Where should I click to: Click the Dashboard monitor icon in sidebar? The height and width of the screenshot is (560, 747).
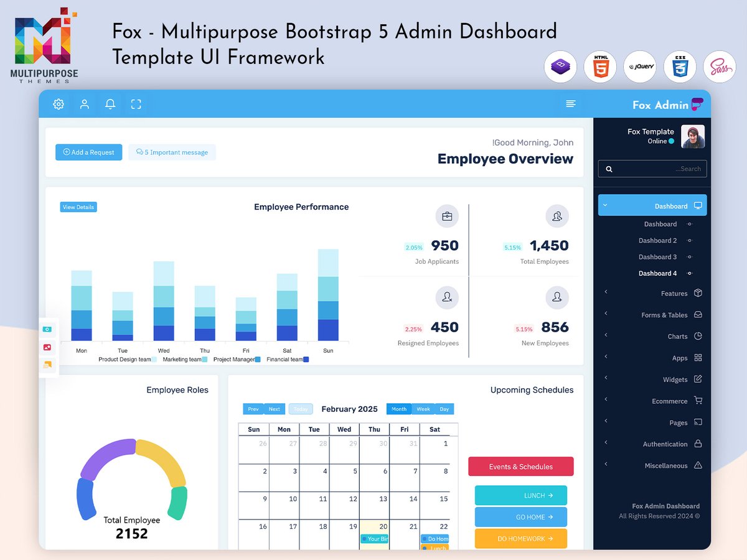pyautogui.click(x=698, y=205)
